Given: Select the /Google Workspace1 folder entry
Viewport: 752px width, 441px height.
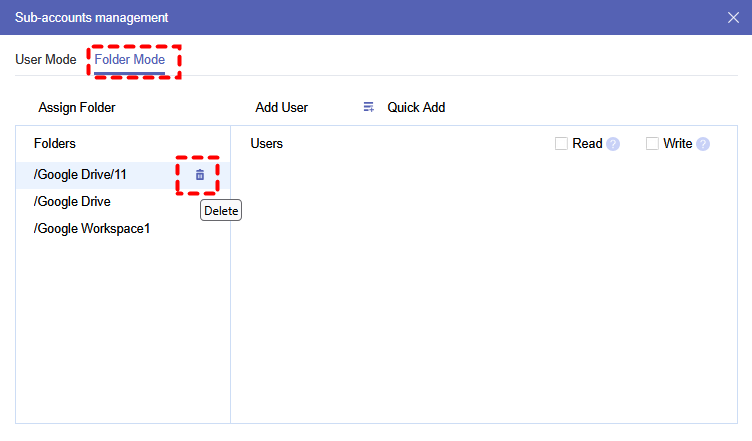Looking at the screenshot, I should pos(92,229).
